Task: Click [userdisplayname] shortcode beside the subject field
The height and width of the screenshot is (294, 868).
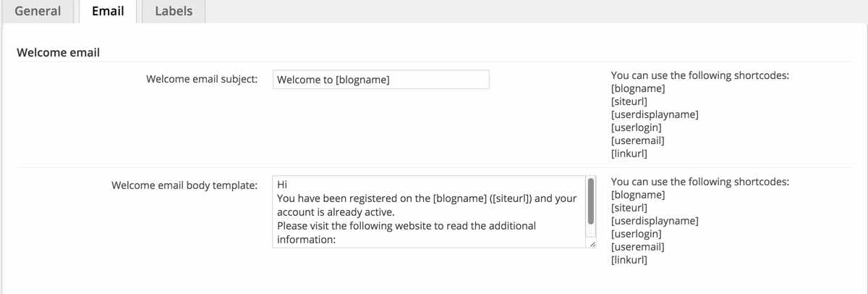Action: 655,114
